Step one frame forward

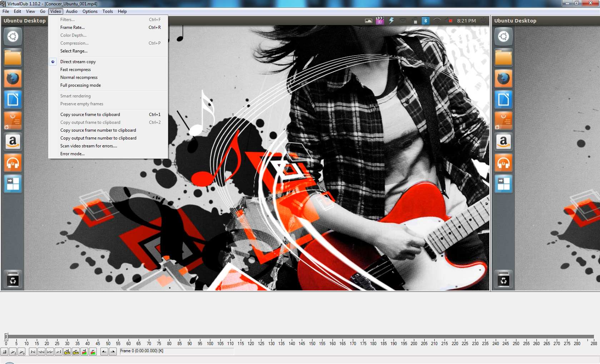coord(50,352)
